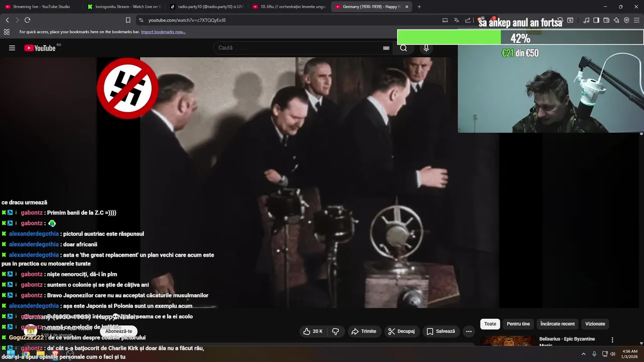Open the site information icon
This screenshot has width=644, height=362.
click(x=141, y=20)
